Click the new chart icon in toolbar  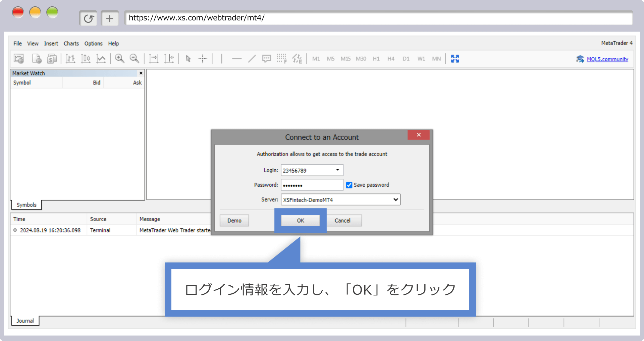[19, 59]
